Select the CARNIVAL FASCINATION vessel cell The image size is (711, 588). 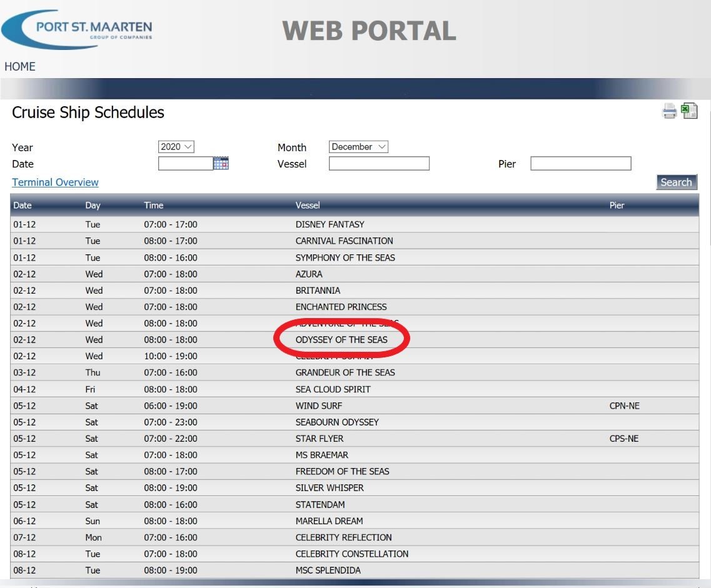click(344, 241)
